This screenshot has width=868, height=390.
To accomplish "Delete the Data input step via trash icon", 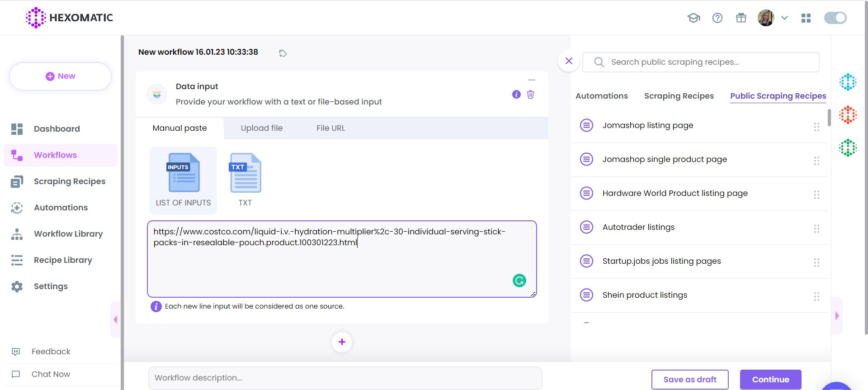I will 530,95.
